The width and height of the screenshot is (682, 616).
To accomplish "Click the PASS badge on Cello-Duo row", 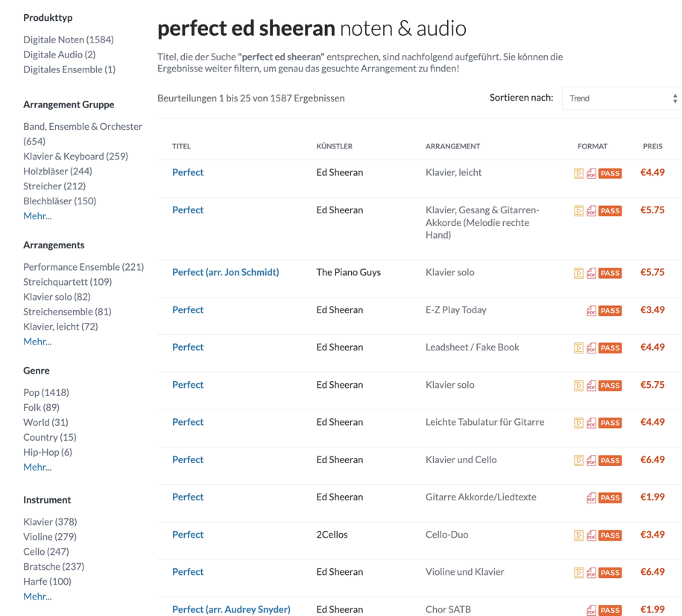I will tap(610, 535).
